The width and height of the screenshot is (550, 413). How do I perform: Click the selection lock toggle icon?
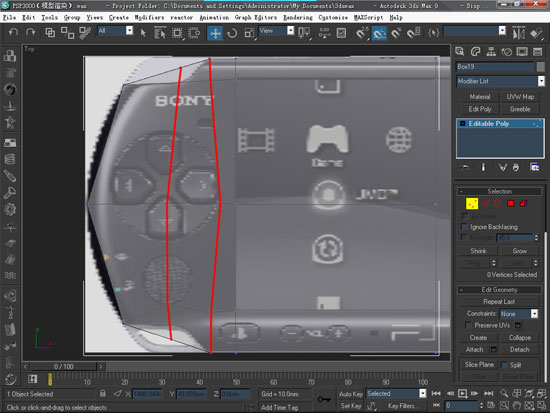[x=103, y=393]
